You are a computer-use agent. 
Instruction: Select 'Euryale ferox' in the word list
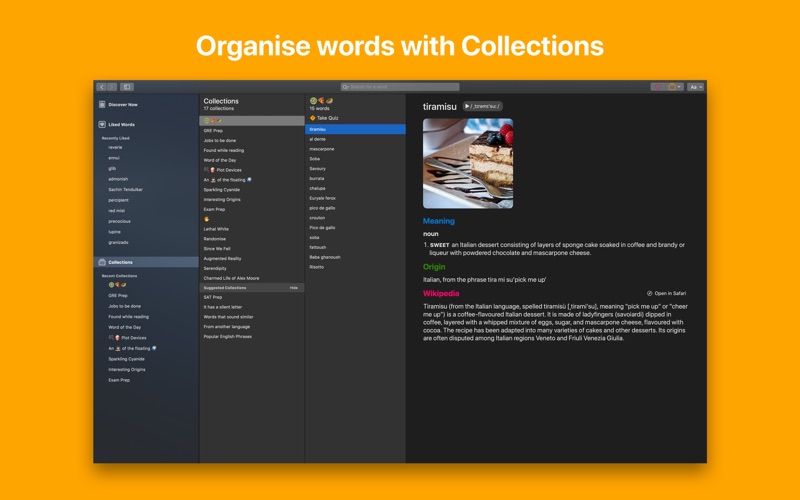pos(322,198)
